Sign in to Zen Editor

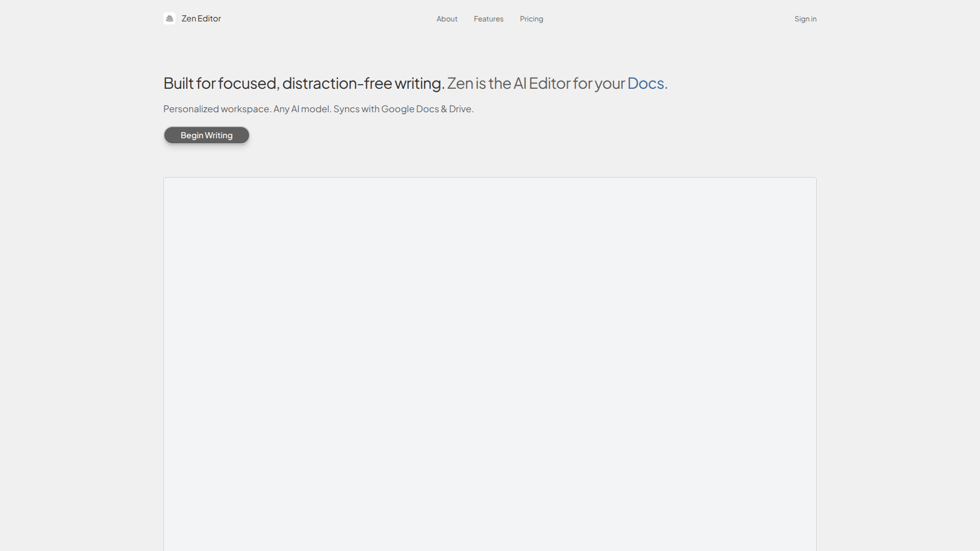tap(805, 19)
